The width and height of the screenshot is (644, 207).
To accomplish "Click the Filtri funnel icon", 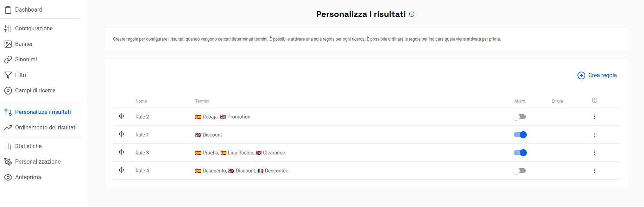I will pyautogui.click(x=8, y=75).
